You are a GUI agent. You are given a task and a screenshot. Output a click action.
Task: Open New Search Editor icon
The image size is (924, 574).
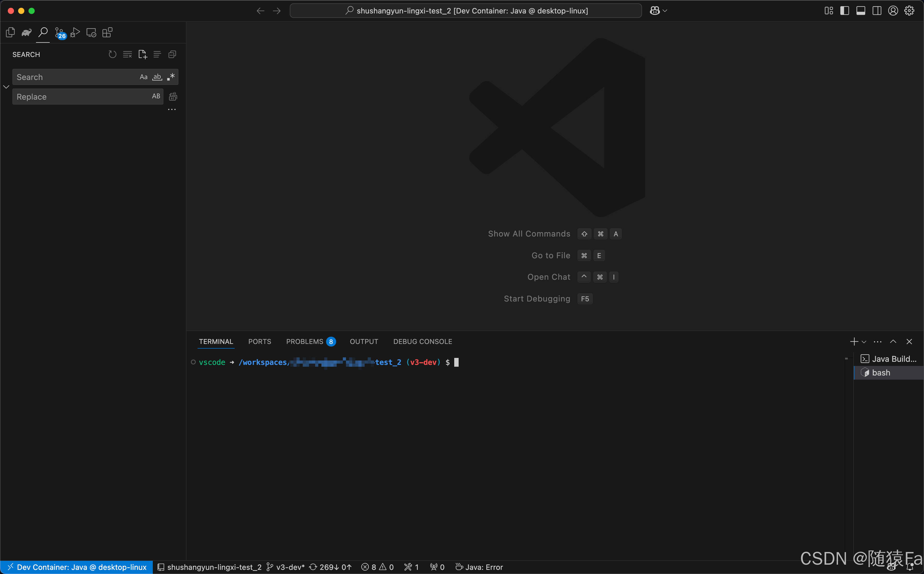[142, 54]
